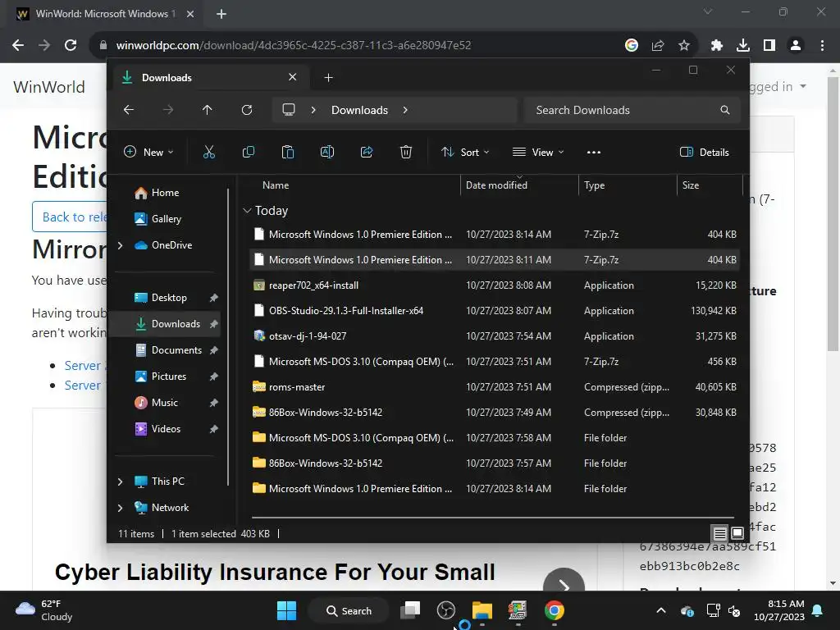The width and height of the screenshot is (840, 630).
Task: Open the View dropdown menu
Action: (538, 152)
